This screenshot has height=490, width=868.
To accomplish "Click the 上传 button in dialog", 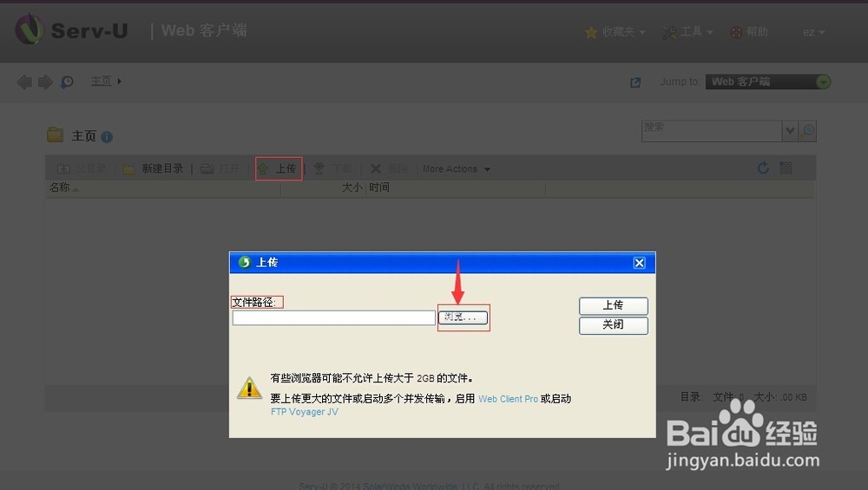I will [614, 305].
